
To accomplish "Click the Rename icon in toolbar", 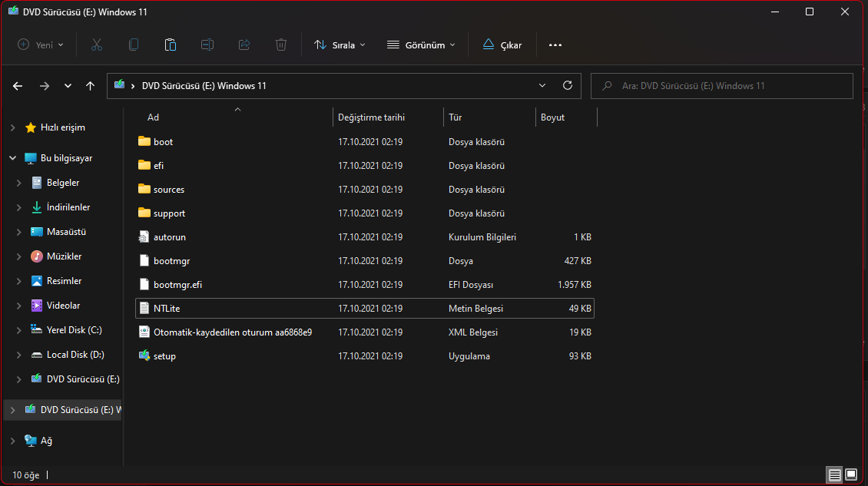I will 207,45.
